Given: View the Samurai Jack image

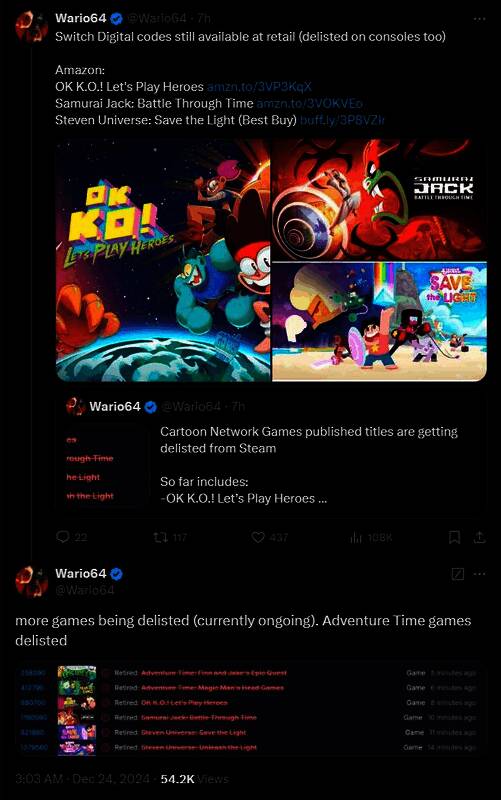Looking at the screenshot, I should 380,199.
